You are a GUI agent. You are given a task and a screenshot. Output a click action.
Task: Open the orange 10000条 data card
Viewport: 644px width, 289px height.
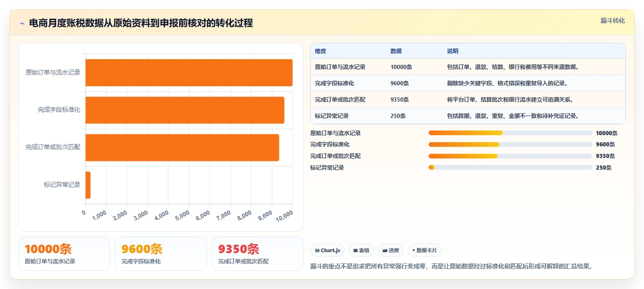(64, 254)
